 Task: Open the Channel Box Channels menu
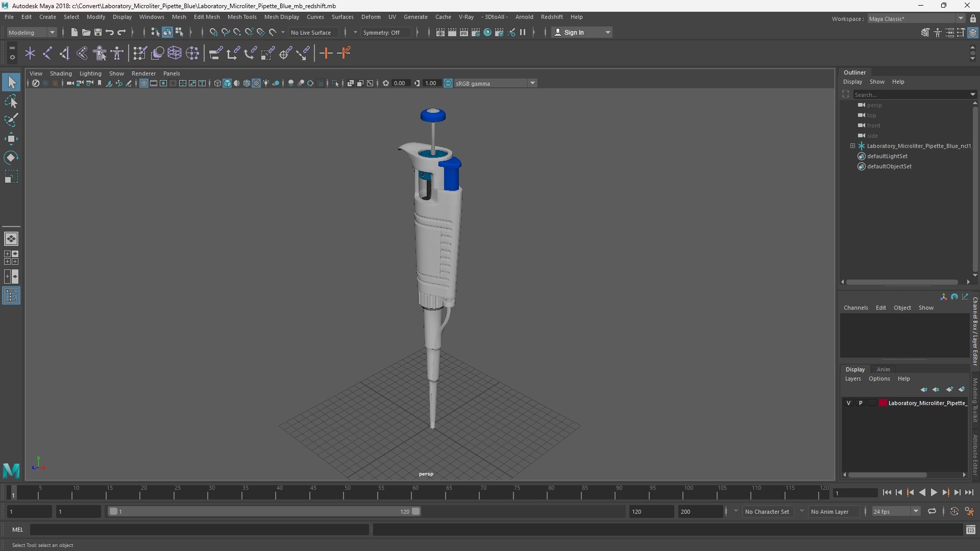(855, 308)
